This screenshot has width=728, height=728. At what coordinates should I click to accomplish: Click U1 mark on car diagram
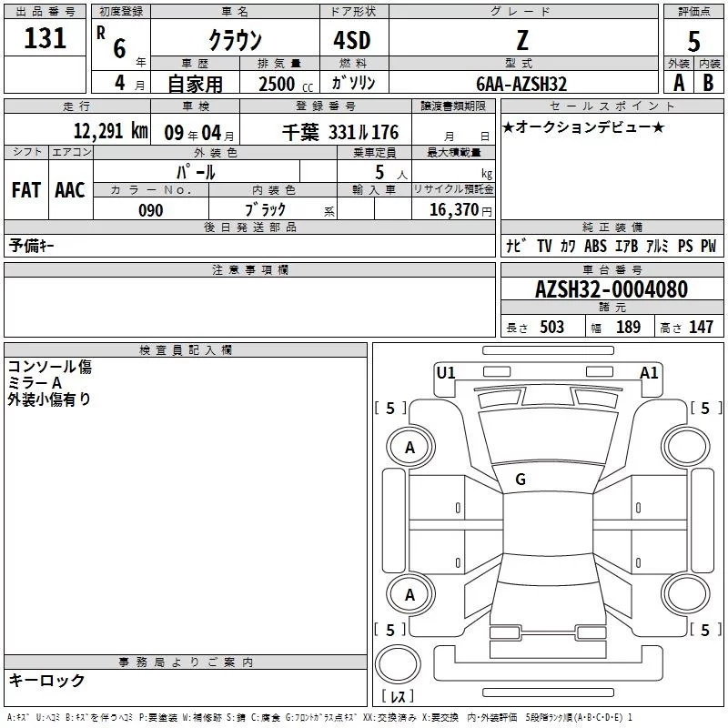pos(446,373)
